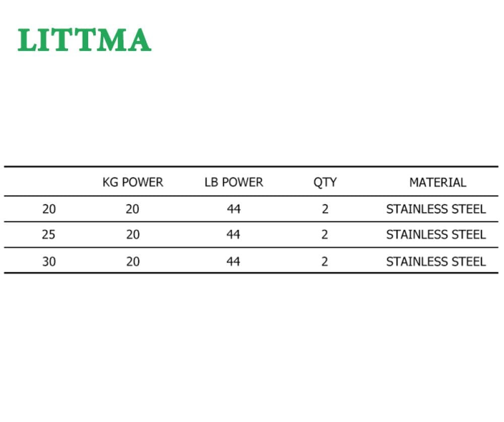Click STAINLESS STEEL in row 25
The width and height of the screenshot is (504, 422).
click(x=436, y=234)
